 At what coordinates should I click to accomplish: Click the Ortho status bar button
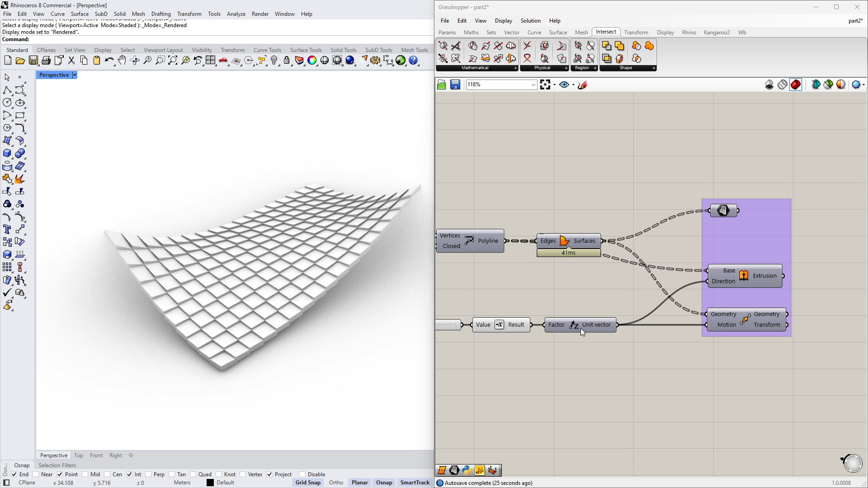coord(336,483)
